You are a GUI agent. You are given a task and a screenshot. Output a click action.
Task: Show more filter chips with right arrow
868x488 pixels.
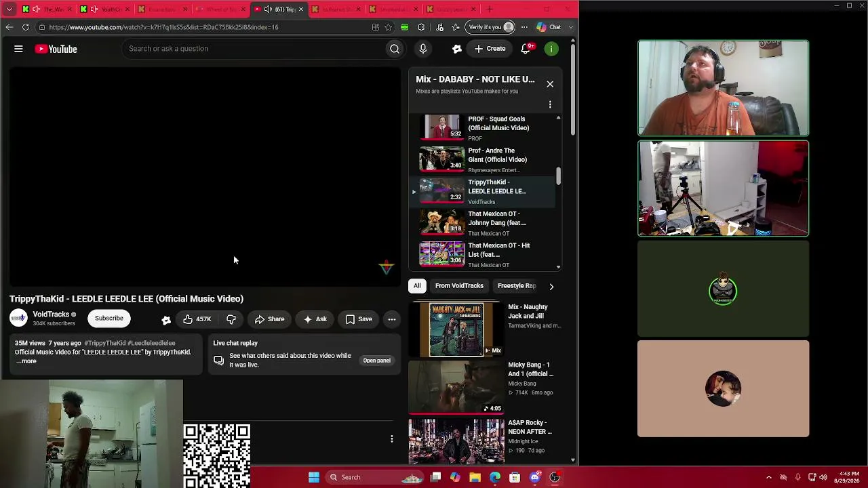click(551, 286)
